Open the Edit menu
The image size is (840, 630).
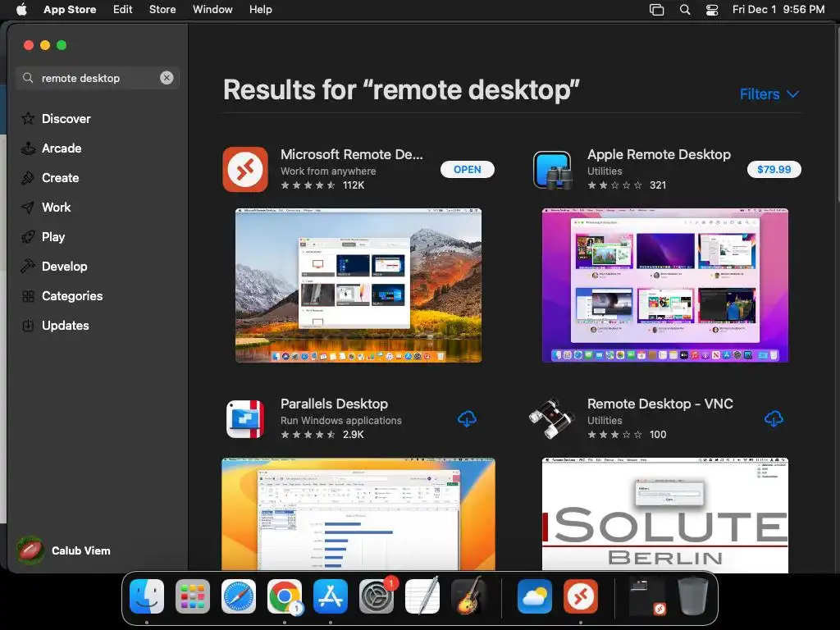click(123, 10)
